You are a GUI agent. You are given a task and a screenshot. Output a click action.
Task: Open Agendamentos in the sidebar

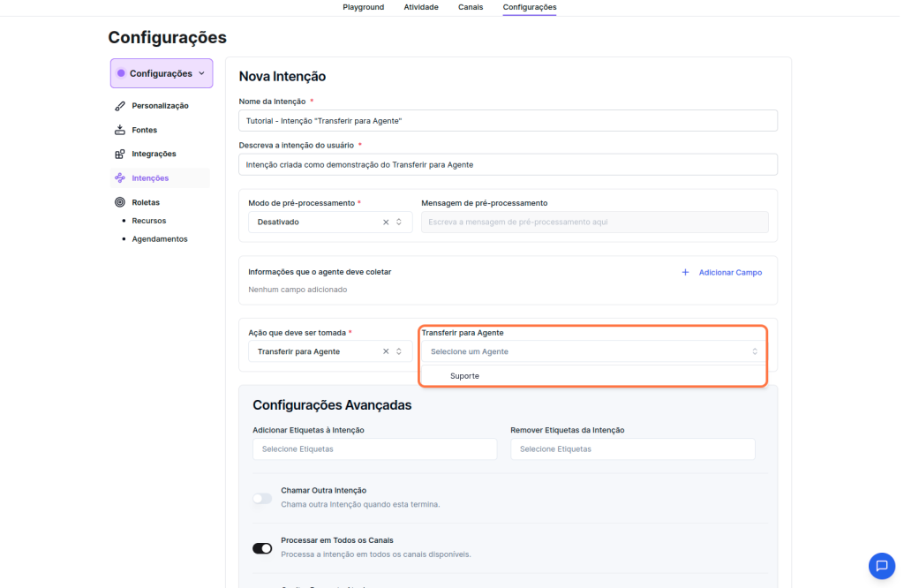tap(160, 239)
